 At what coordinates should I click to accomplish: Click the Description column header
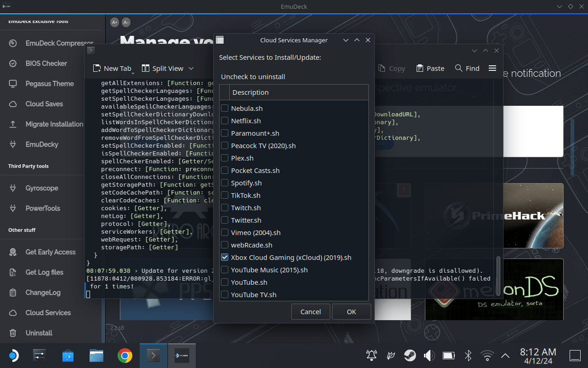(x=299, y=92)
